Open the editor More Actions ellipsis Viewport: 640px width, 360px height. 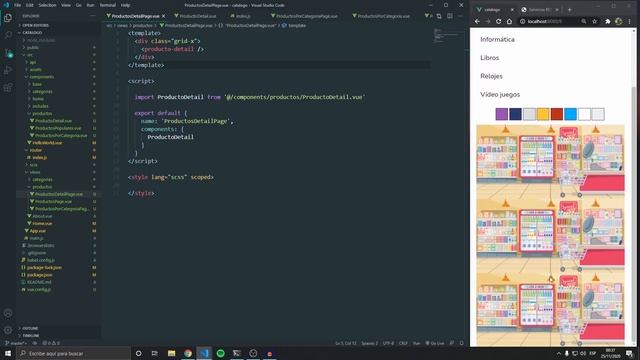(460, 16)
